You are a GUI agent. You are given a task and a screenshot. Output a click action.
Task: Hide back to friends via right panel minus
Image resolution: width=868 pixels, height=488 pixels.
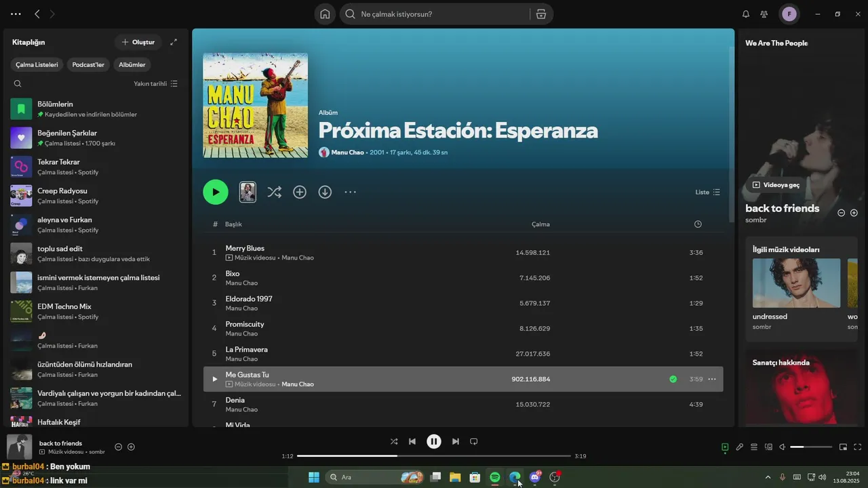point(842,213)
